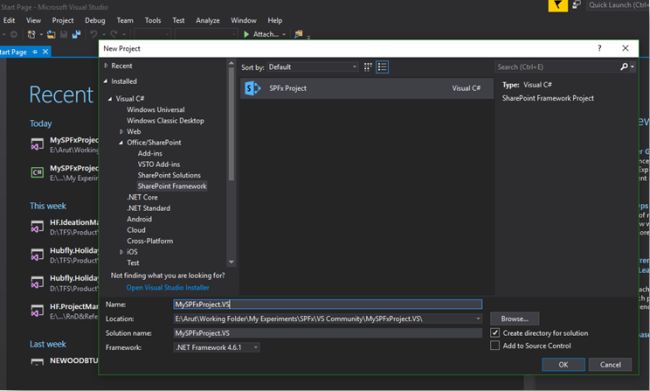This screenshot has width=650, height=391.
Task: Click the Save All toolbar icon
Action: click(x=76, y=34)
